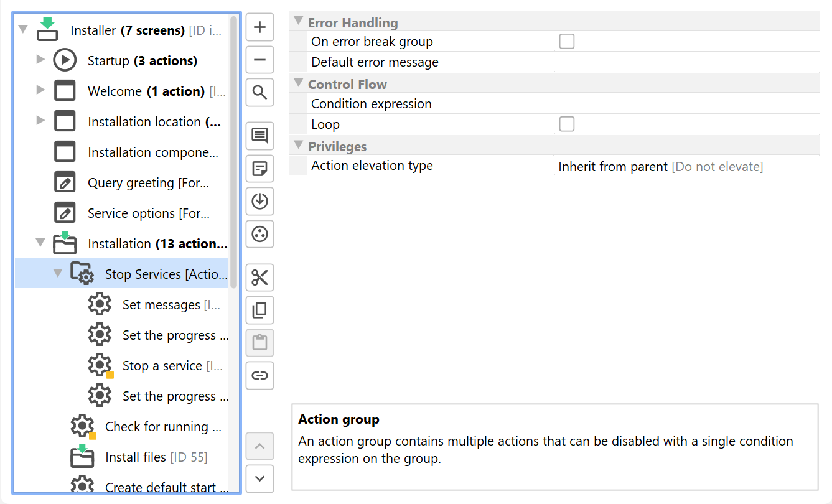
Task: Expand the Startup tree node
Action: (41, 60)
